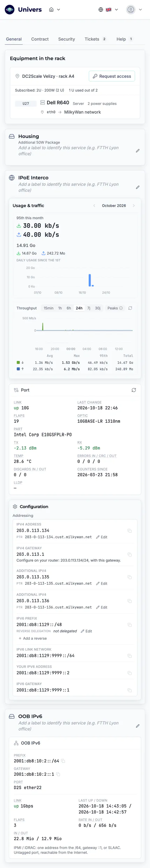Toggle the Peaks option
Screen dimensions: 150x868
[x=115, y=308]
